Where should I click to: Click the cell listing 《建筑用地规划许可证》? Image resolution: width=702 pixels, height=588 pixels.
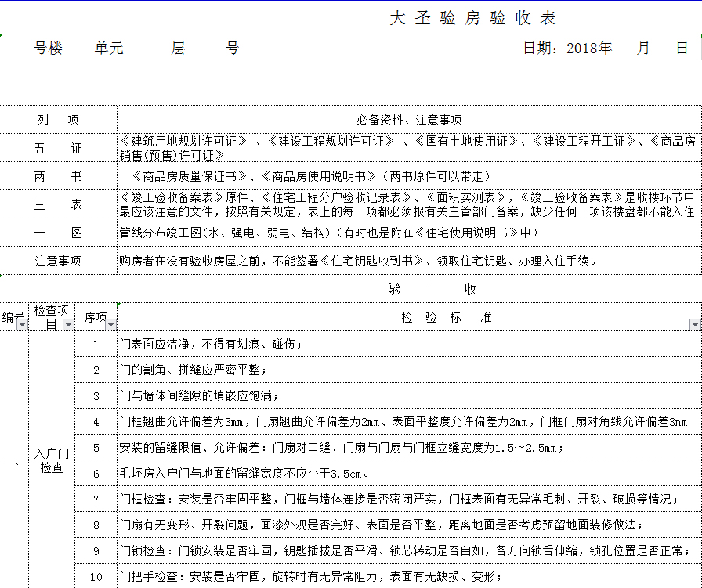409,148
